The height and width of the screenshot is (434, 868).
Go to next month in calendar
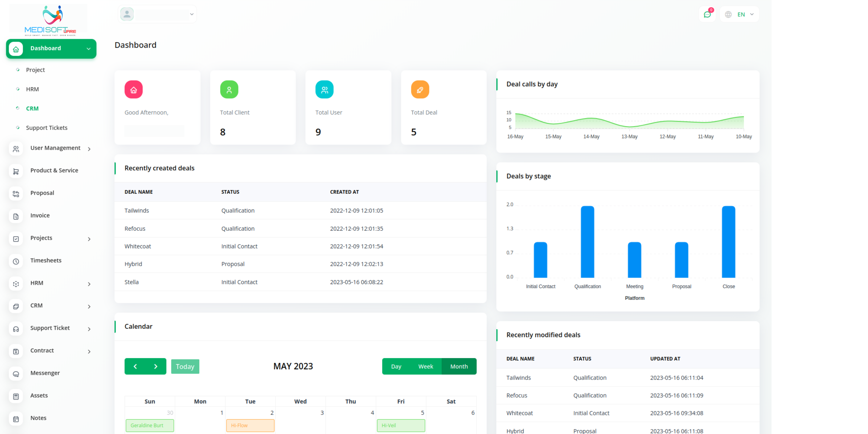156,366
